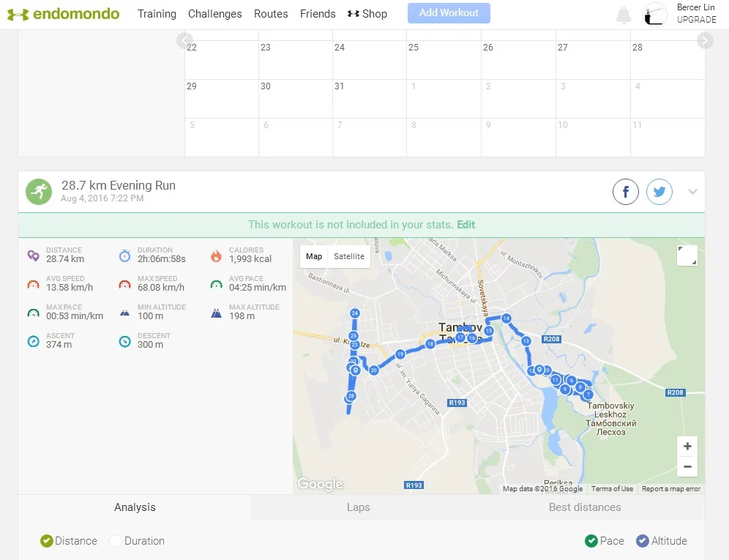Open the Routes menu
This screenshot has width=729, height=560.
[271, 14]
